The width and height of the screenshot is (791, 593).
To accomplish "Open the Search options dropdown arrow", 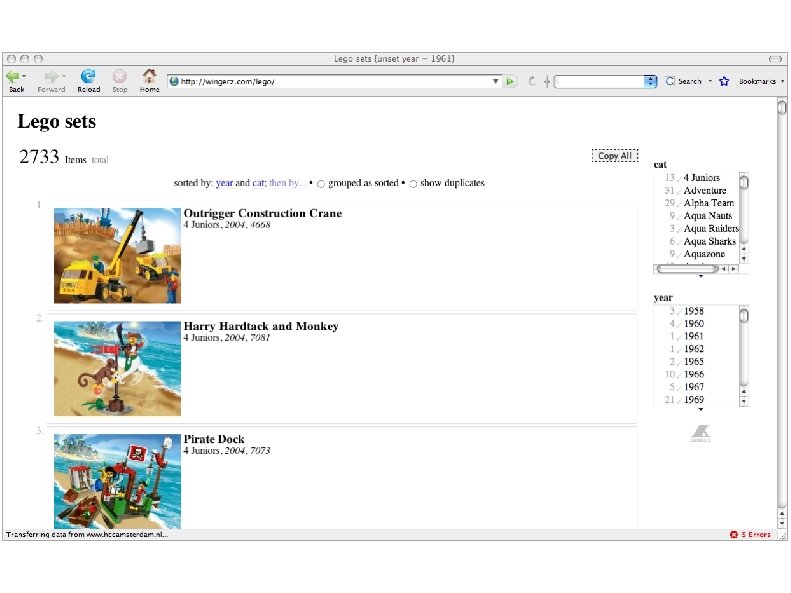I will click(710, 81).
